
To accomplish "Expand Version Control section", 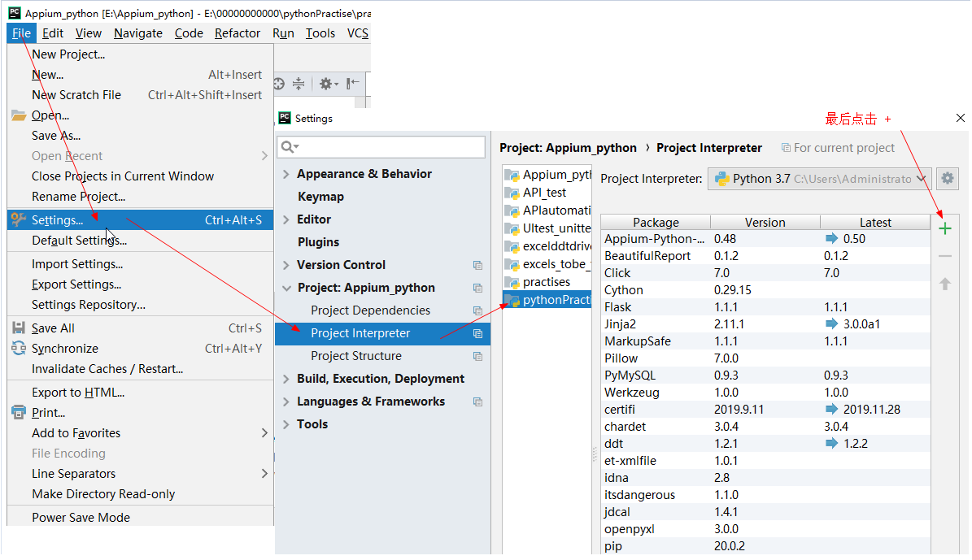I will coord(285,265).
